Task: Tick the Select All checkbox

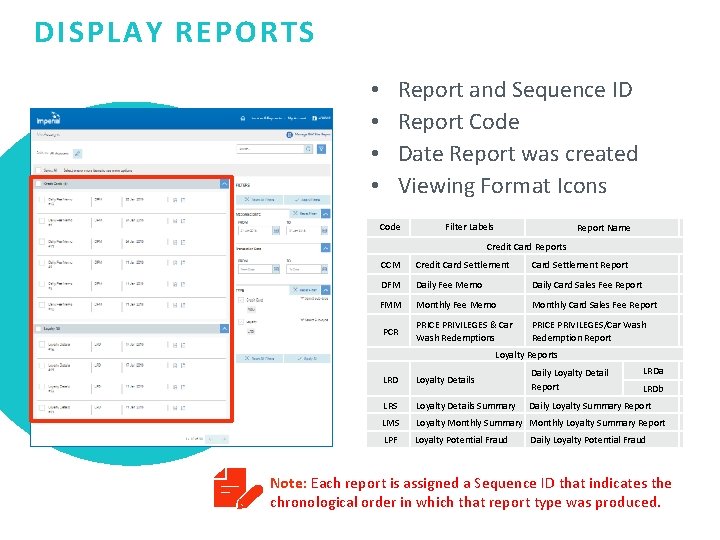Action: (x=39, y=170)
